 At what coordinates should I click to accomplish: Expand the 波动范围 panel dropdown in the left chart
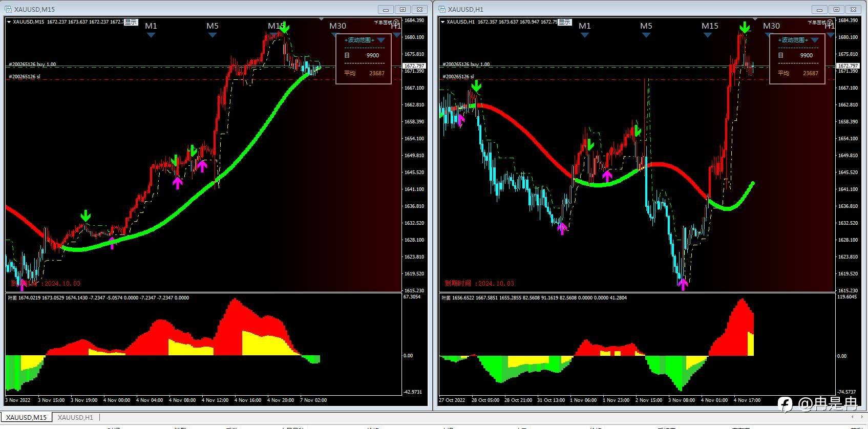[x=381, y=40]
